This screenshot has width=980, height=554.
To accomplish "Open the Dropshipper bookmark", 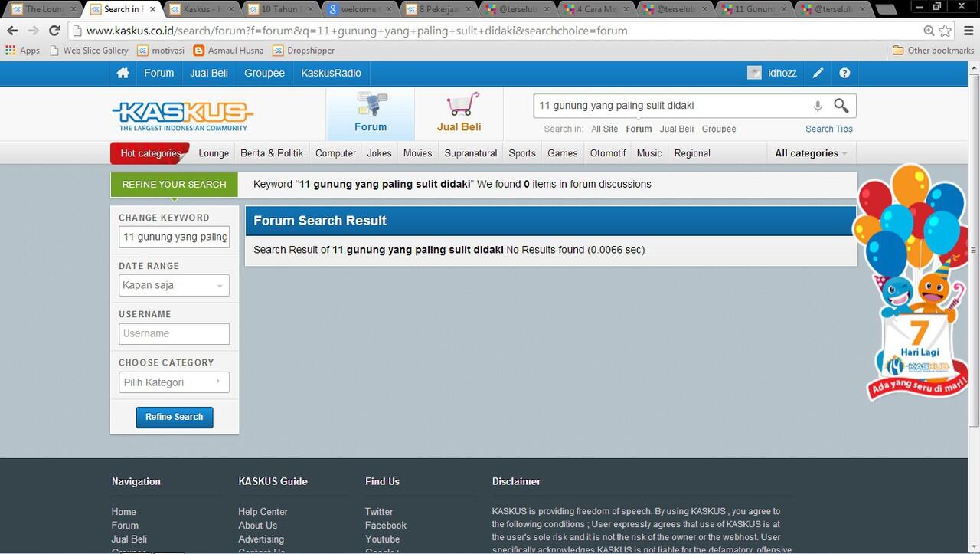I will coord(303,51).
